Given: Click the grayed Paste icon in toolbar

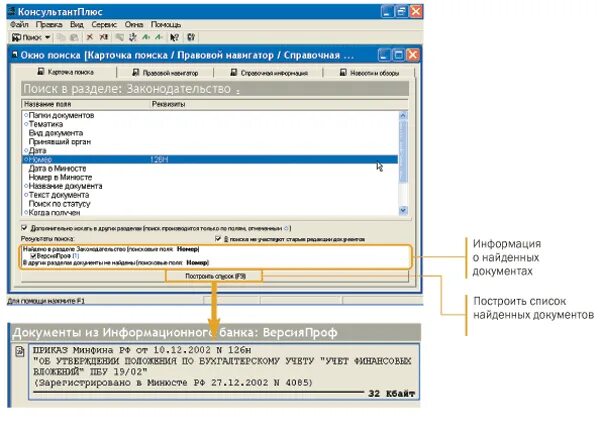Looking at the screenshot, I should (x=74, y=37).
